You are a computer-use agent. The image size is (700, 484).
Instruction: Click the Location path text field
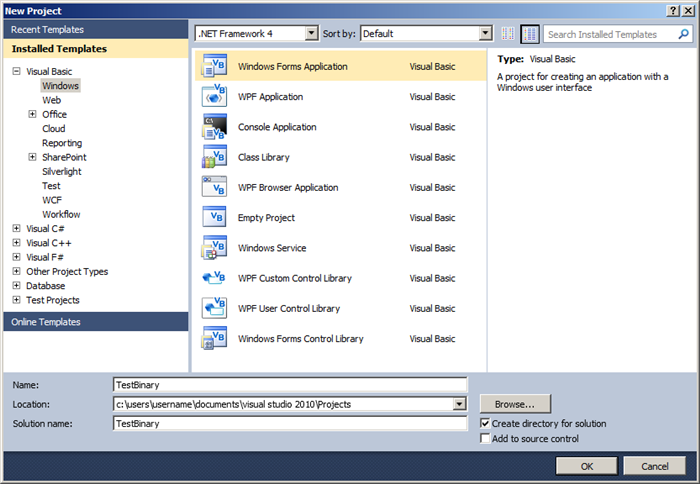[x=283, y=404]
